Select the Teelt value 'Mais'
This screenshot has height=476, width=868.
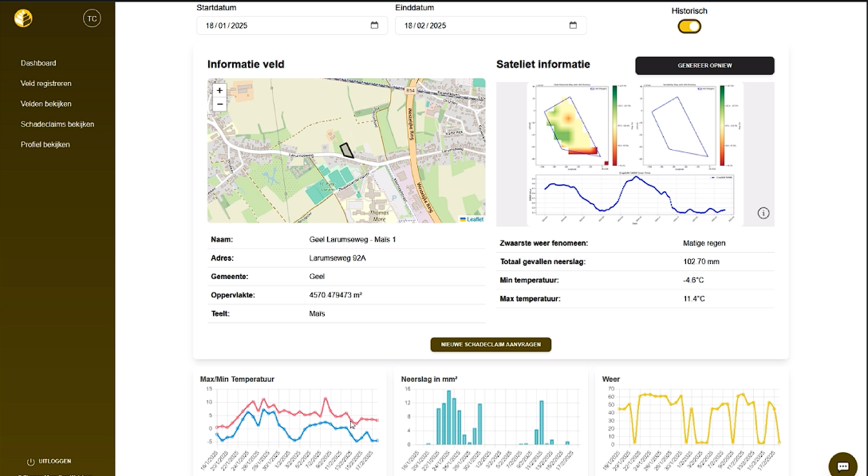(x=318, y=313)
